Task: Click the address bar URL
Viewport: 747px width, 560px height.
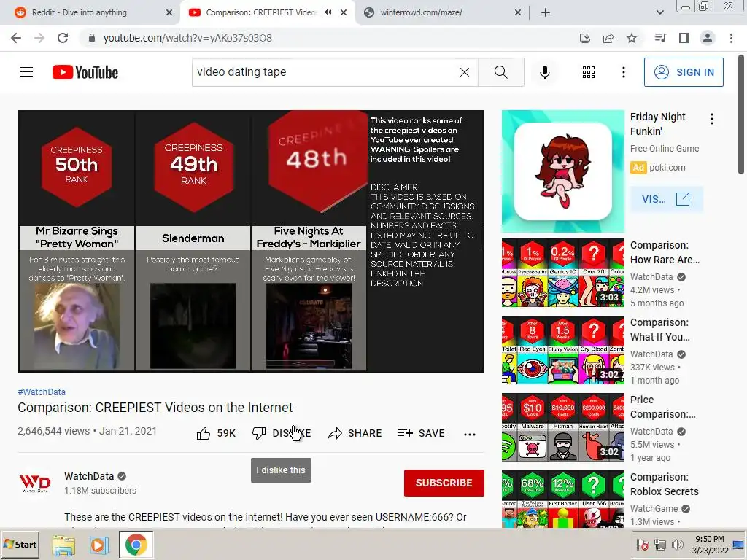Action: pyautogui.click(x=187, y=38)
